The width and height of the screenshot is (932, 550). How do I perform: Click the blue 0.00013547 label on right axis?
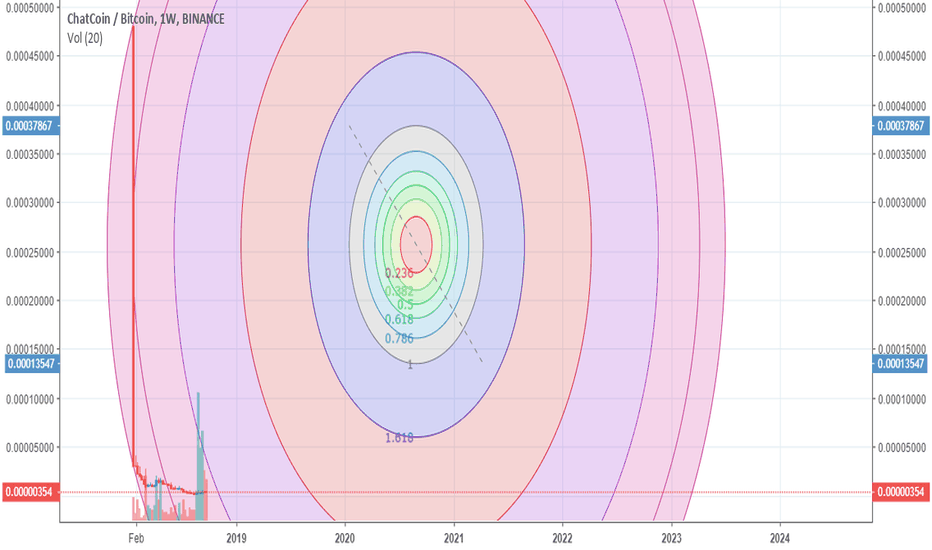tap(900, 363)
